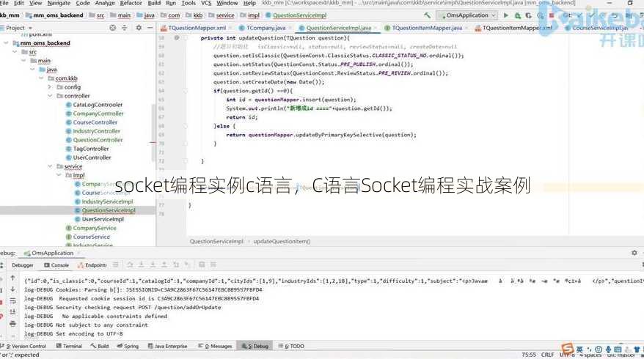644x359 pixels.
Task: Open Endpoints tab in Debug panel
Action: 92,265
